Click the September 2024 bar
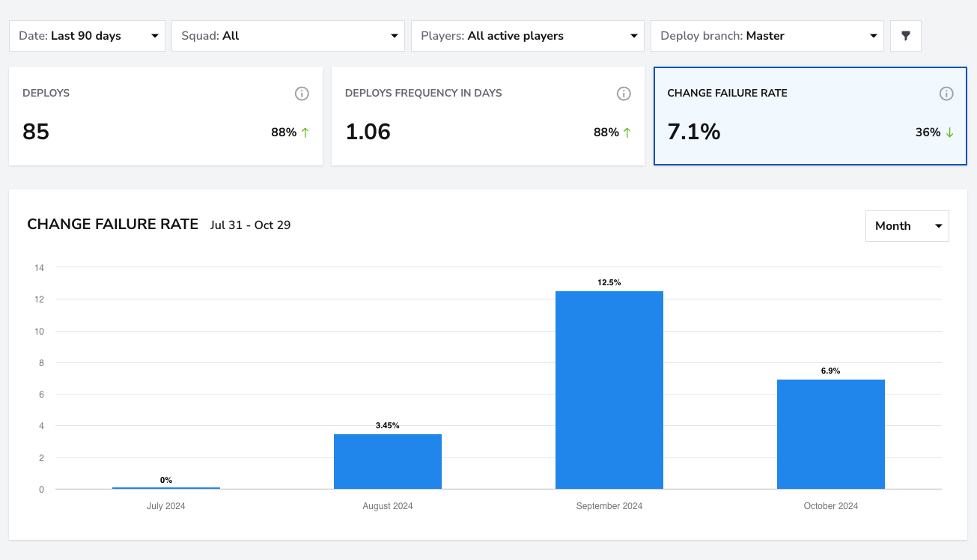Screen dimensions: 977x560 tap(609, 390)
